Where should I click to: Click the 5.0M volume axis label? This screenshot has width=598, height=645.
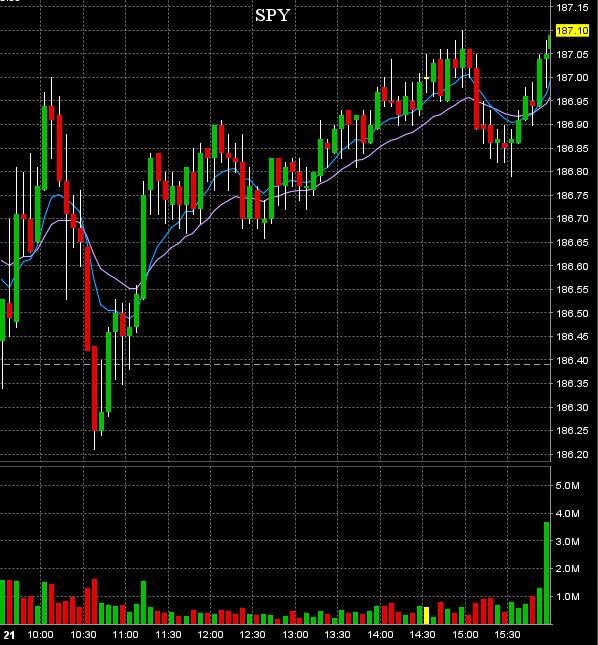coord(567,486)
